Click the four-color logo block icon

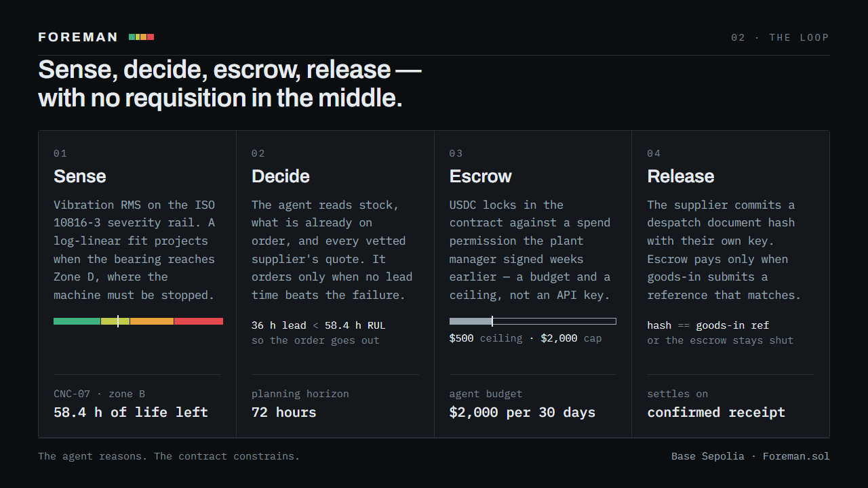(x=141, y=37)
